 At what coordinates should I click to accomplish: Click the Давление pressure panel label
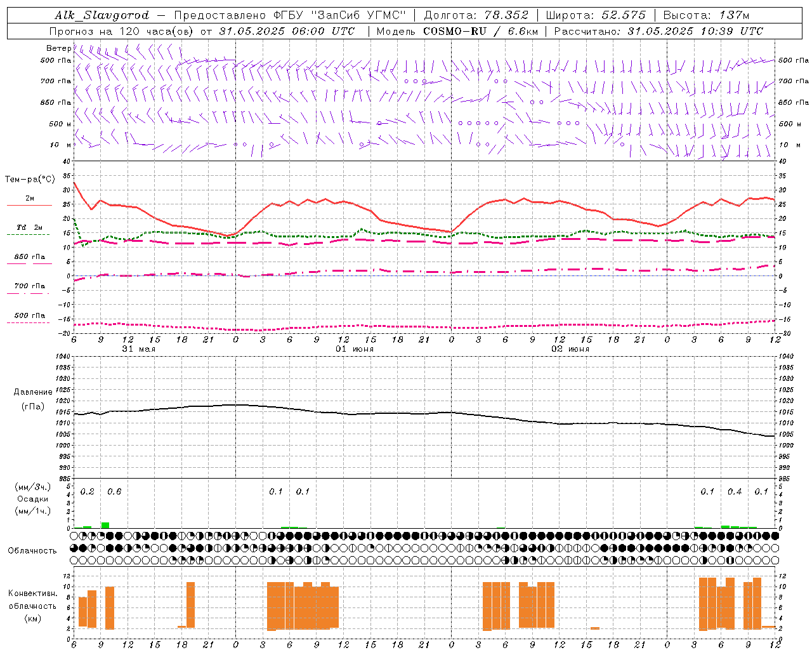click(x=33, y=392)
